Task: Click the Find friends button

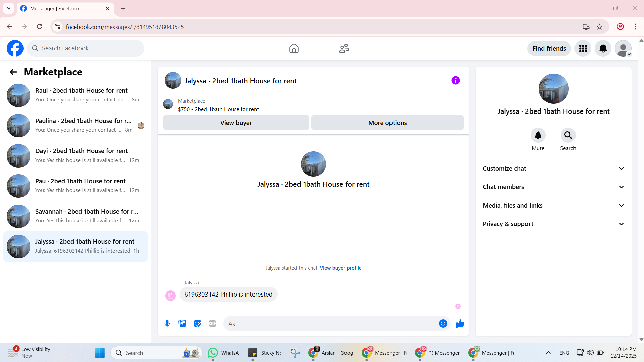Action: 549,49
